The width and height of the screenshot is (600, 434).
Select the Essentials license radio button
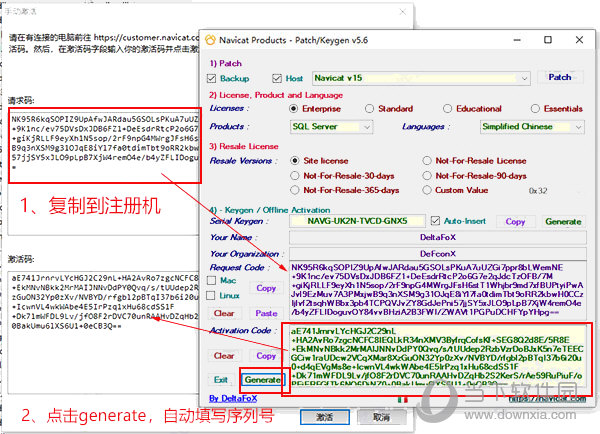[535, 109]
